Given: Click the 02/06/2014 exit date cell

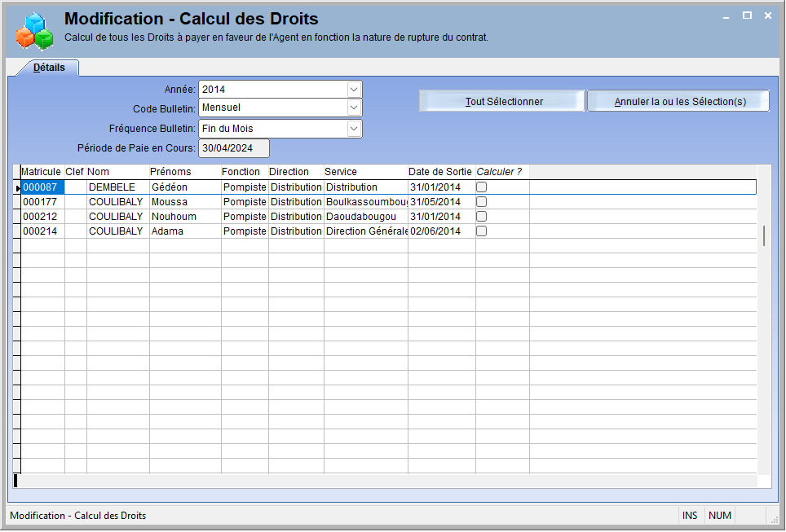Looking at the screenshot, I should click(x=442, y=231).
